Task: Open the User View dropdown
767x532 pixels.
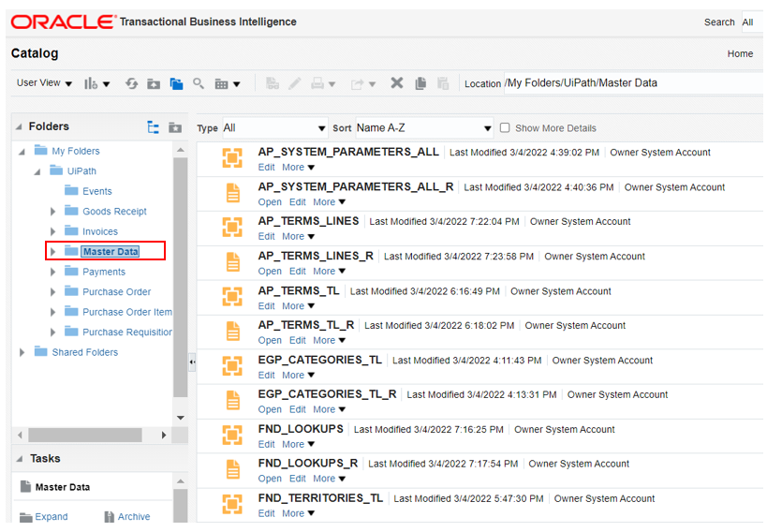Action: coord(44,83)
